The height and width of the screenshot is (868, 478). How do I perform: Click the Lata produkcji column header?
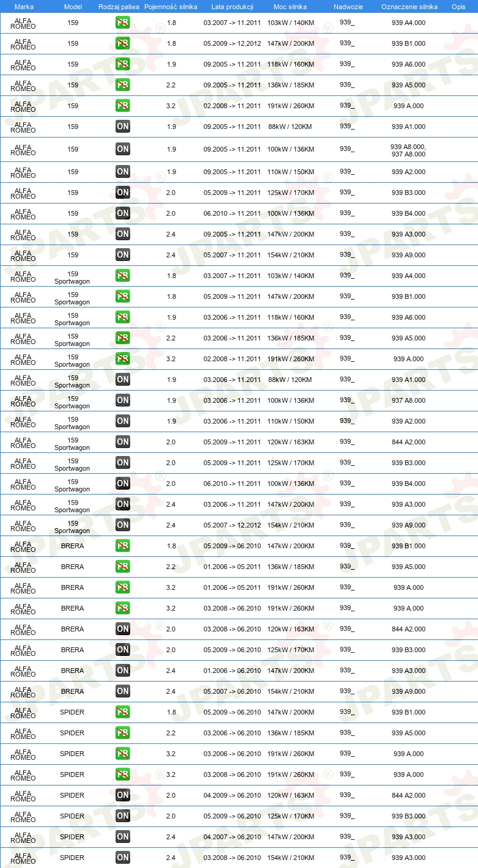coord(232,7)
